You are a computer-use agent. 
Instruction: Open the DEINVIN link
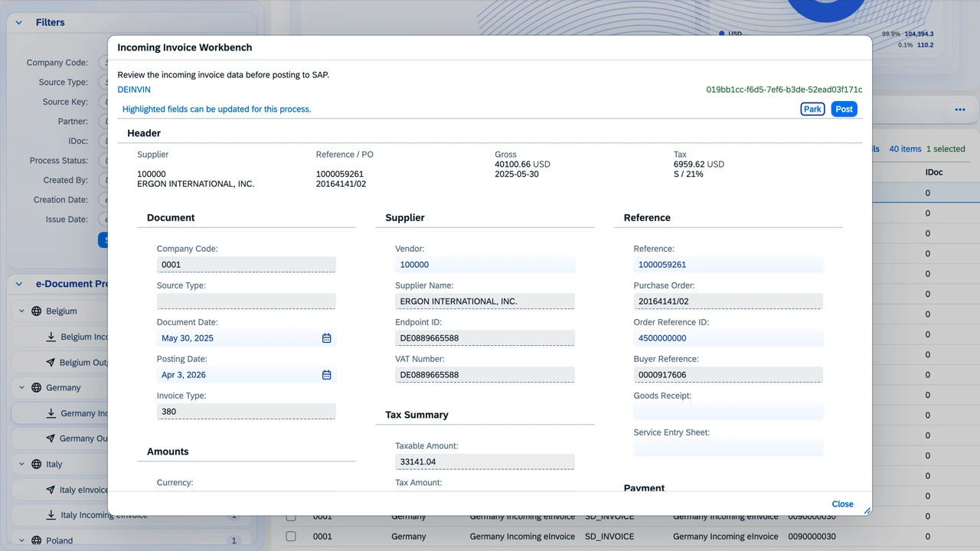click(134, 90)
